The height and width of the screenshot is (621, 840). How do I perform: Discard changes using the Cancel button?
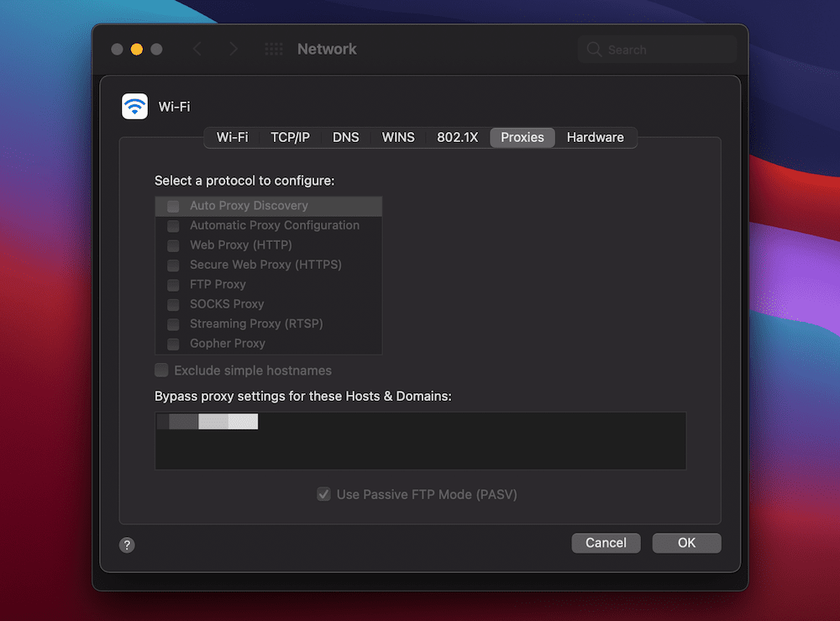[x=606, y=542]
